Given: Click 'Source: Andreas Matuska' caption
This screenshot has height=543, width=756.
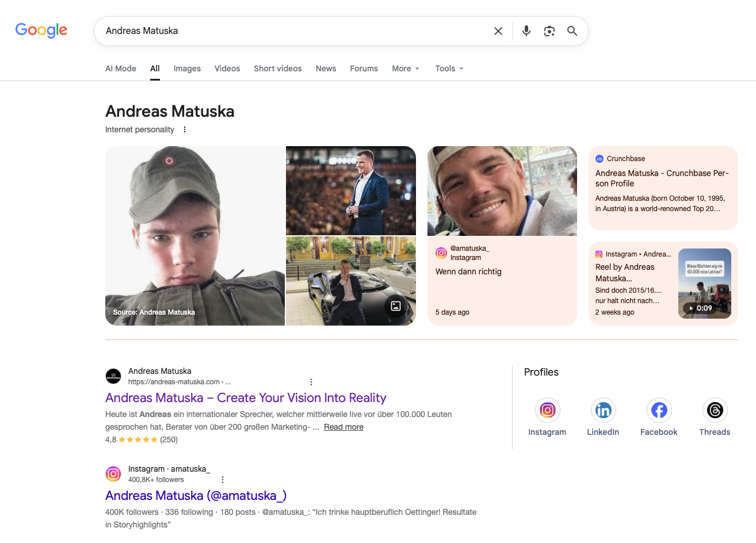Looking at the screenshot, I should (x=154, y=312).
